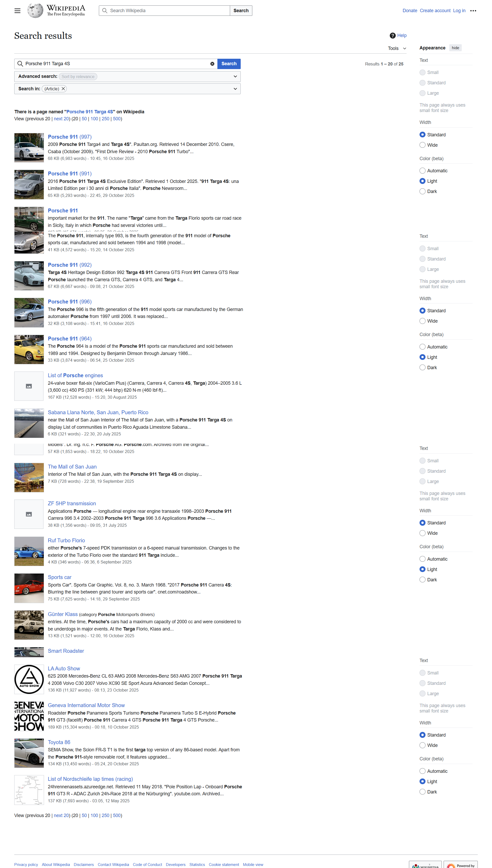Open the Statistics footer link
The image size is (492, 868).
tap(197, 865)
